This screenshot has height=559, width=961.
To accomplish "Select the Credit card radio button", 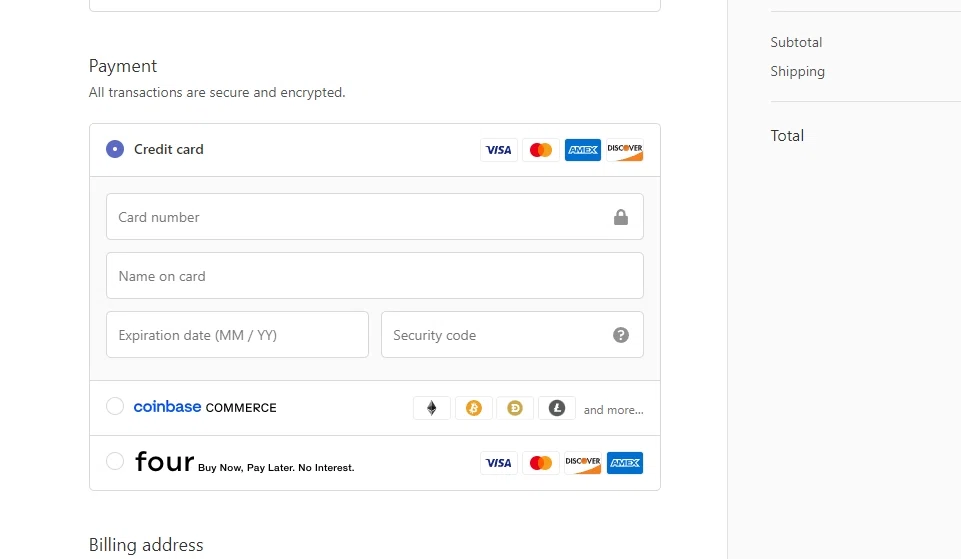I will (115, 149).
